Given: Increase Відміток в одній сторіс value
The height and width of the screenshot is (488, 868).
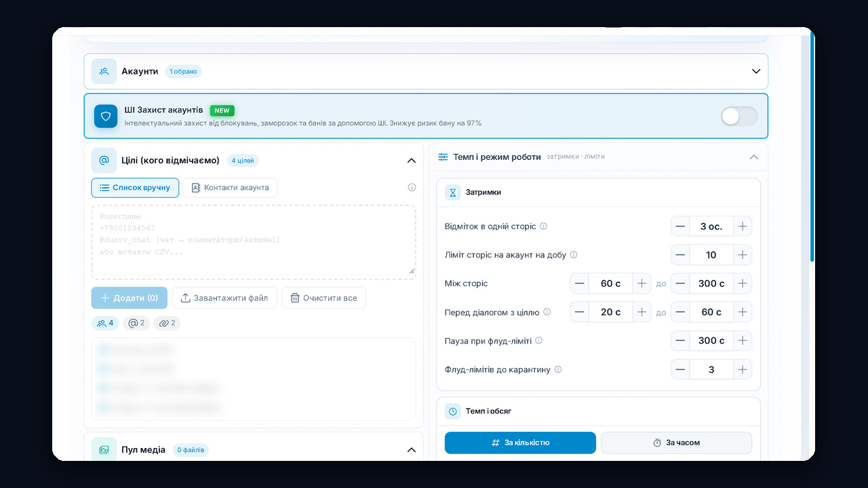Looking at the screenshot, I should tap(743, 226).
